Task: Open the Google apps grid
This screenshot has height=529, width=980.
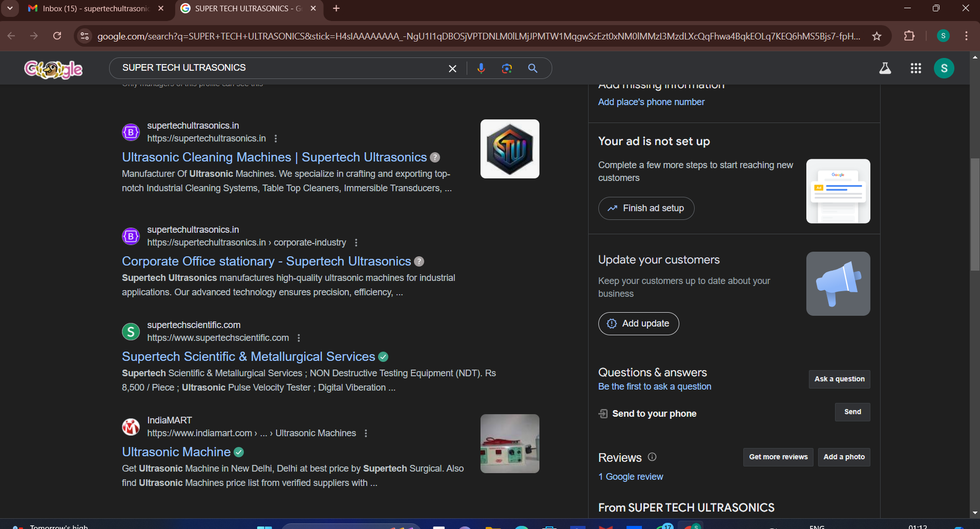Action: click(916, 68)
